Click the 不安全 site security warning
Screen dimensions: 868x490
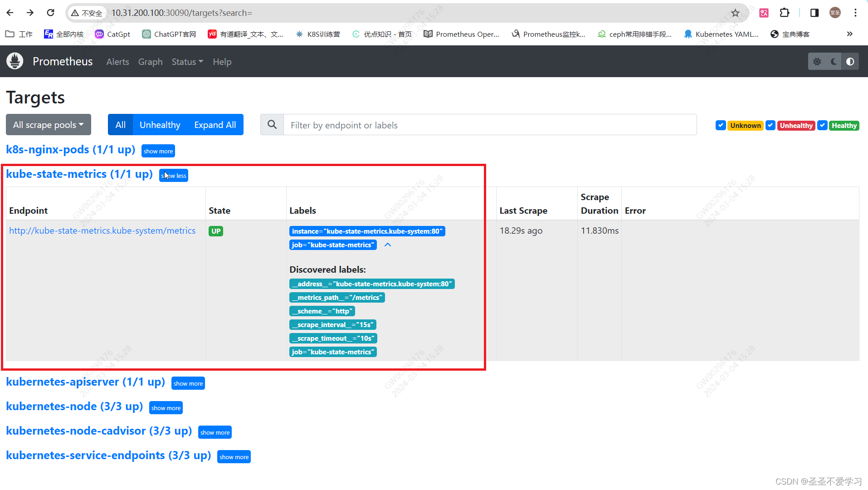pyautogui.click(x=87, y=13)
